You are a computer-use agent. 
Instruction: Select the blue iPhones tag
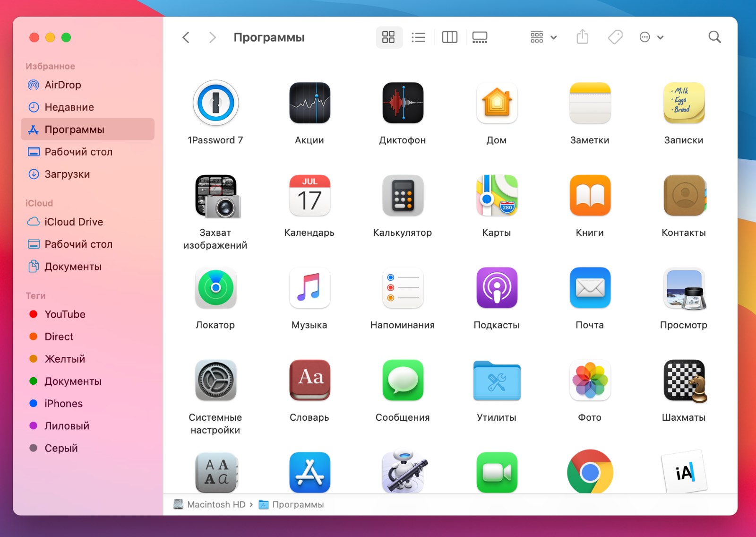(87, 403)
